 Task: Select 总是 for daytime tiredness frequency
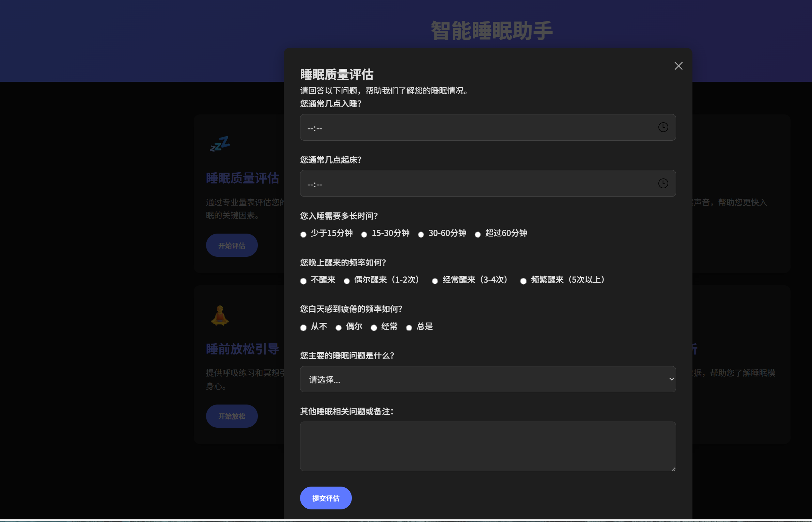(408, 328)
